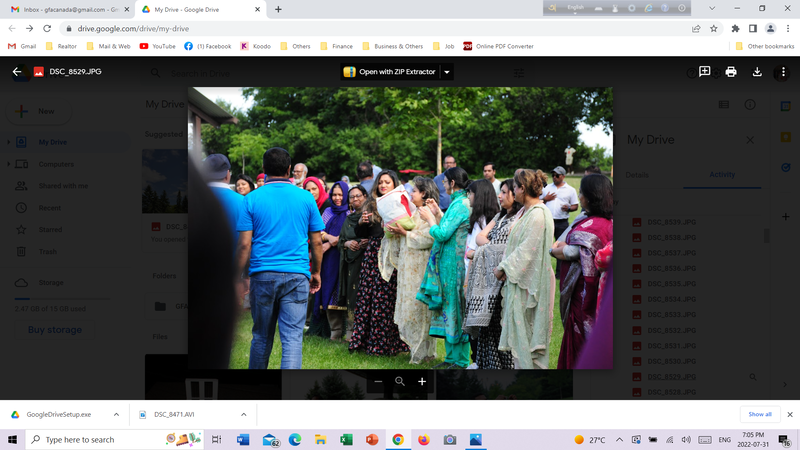Zoom in on the photo
Screen dimensions: 800x450
click(x=422, y=382)
